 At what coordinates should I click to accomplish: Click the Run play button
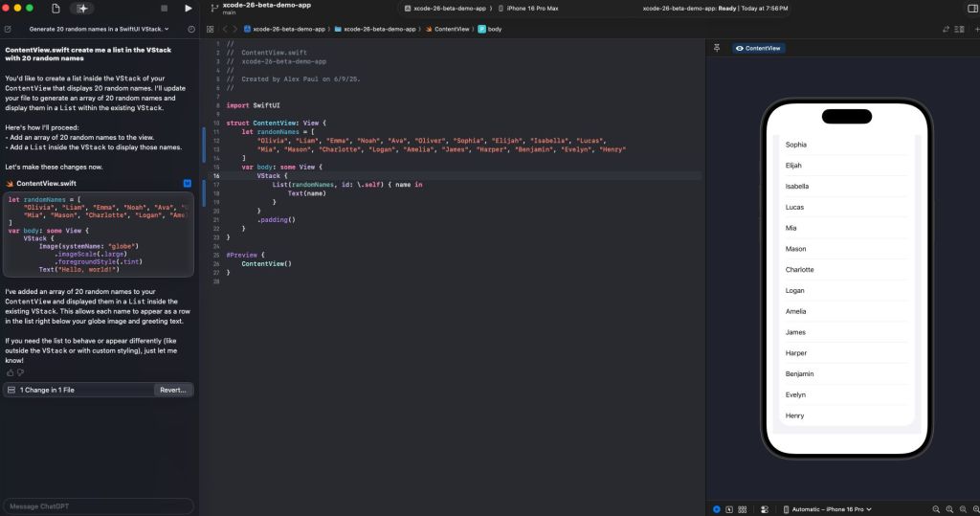(189, 9)
